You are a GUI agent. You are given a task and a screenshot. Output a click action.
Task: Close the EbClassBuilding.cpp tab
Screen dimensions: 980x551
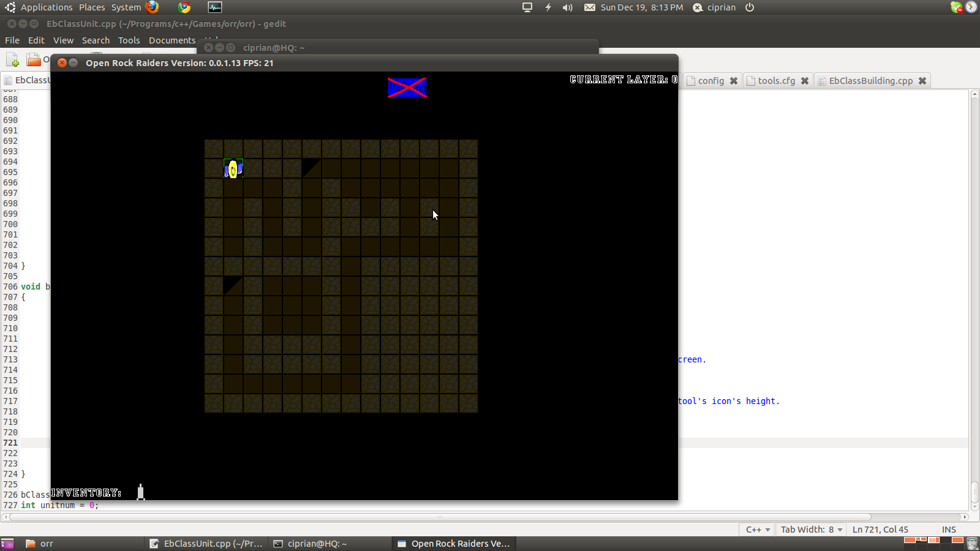tap(922, 81)
